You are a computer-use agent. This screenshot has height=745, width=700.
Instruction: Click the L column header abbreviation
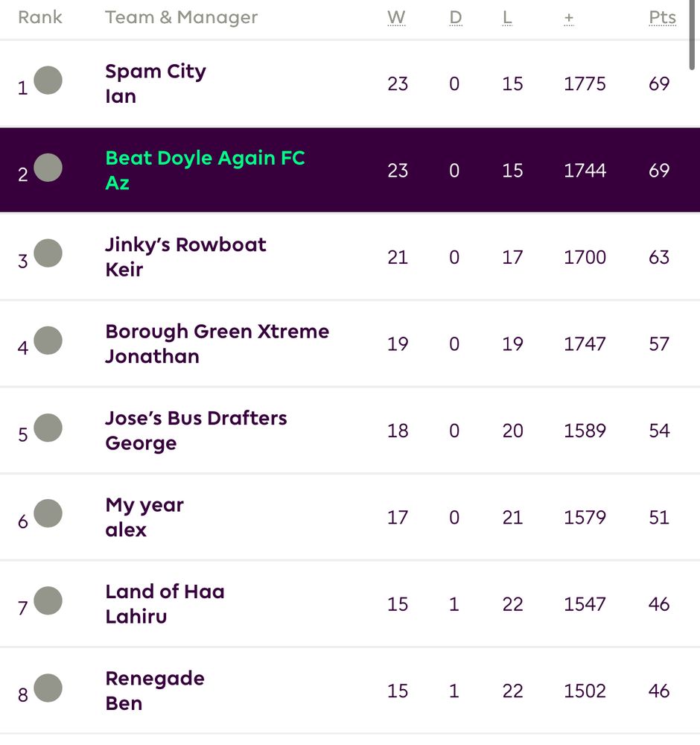click(x=507, y=18)
